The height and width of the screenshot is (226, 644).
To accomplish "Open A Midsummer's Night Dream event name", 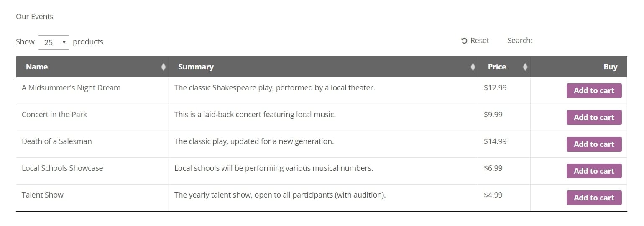I will pos(71,88).
